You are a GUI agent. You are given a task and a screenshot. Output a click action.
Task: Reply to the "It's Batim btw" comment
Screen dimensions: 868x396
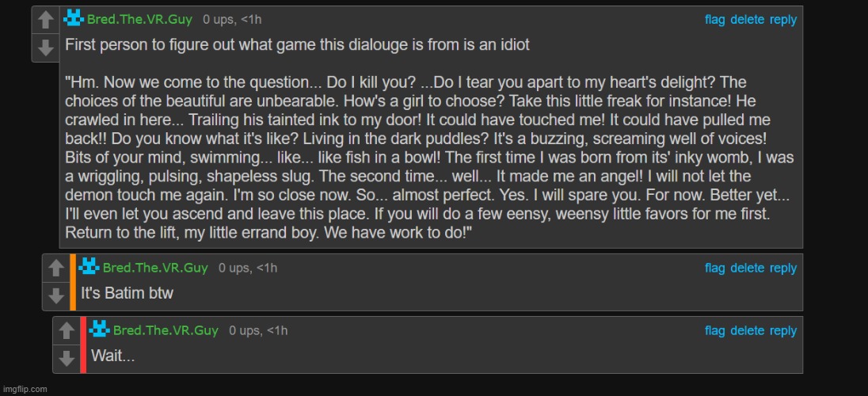click(x=783, y=268)
